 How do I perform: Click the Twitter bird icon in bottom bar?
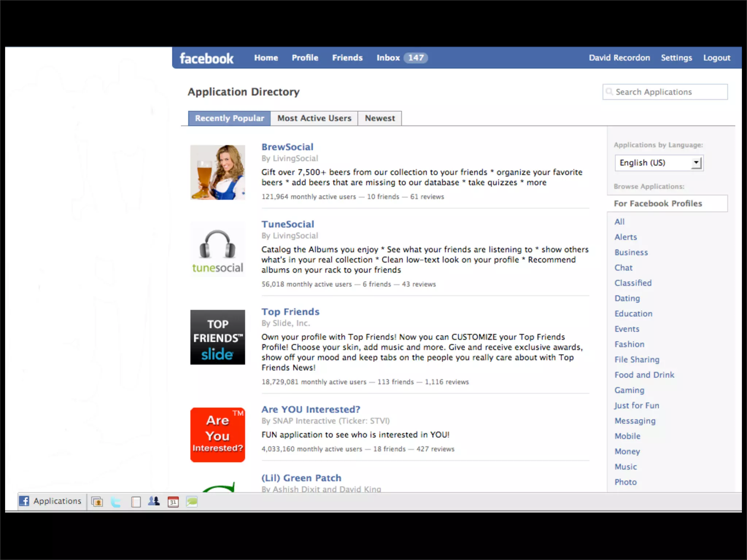[116, 502]
